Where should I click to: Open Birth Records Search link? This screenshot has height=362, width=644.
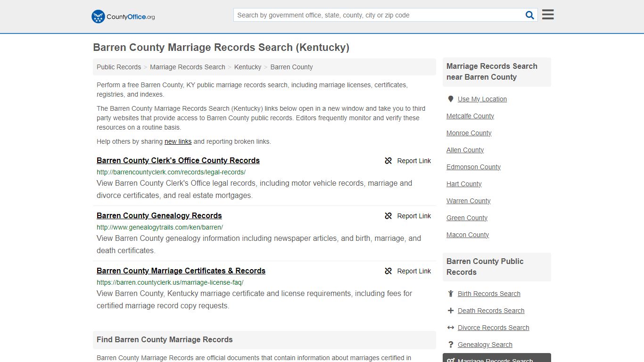[489, 294]
